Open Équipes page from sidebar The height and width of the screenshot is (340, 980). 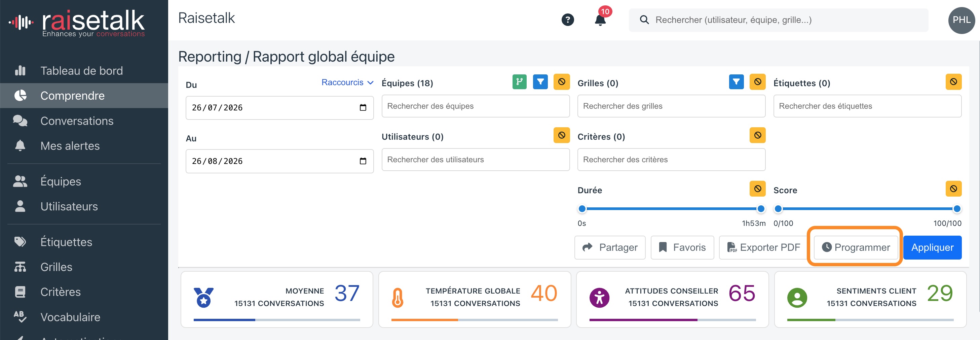84,181
